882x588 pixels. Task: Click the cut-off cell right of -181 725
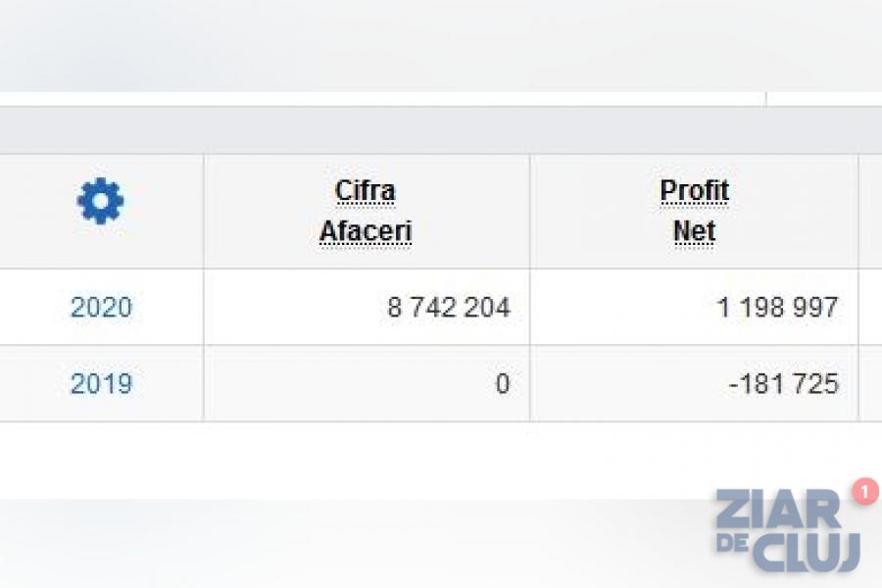[870, 384]
